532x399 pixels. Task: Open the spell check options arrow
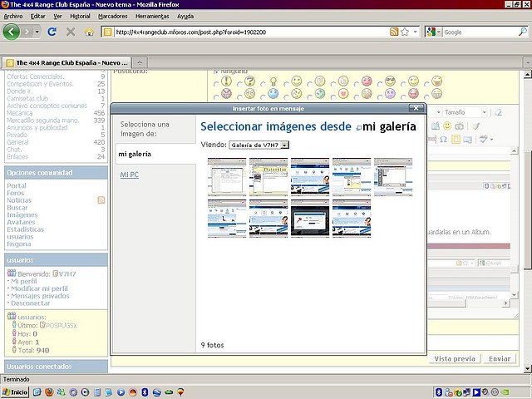[491, 139]
